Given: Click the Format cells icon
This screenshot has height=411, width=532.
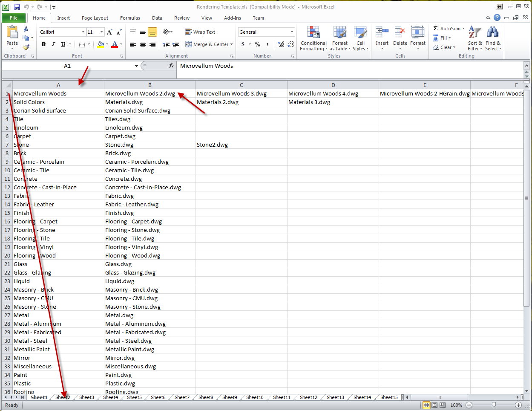Looking at the screenshot, I should pos(418,33).
